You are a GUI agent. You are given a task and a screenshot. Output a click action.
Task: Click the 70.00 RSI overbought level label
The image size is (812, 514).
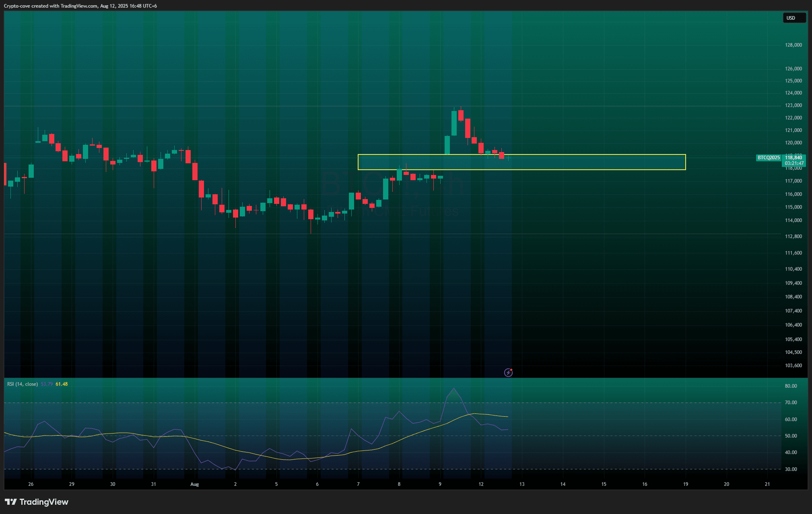(x=791, y=403)
